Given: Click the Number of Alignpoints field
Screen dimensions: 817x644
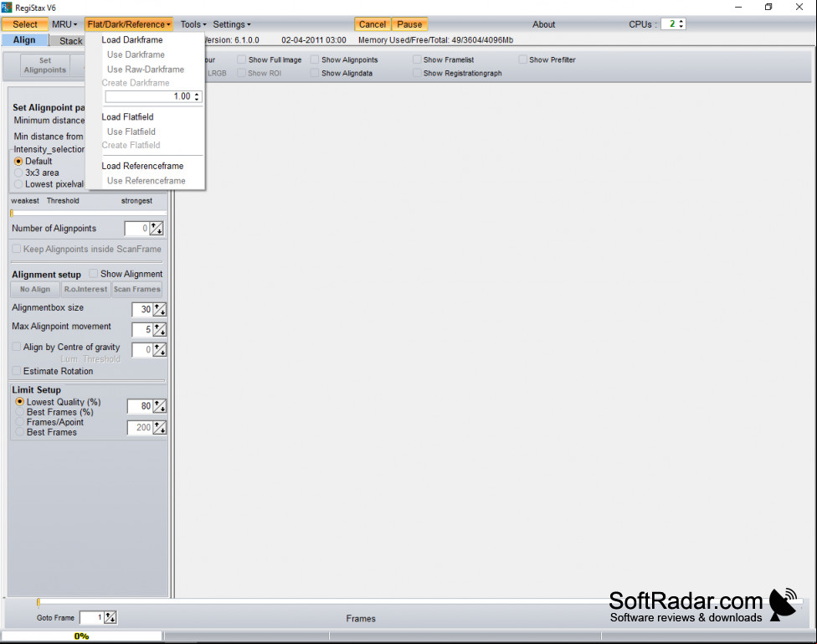Looking at the screenshot, I should click(136, 229).
